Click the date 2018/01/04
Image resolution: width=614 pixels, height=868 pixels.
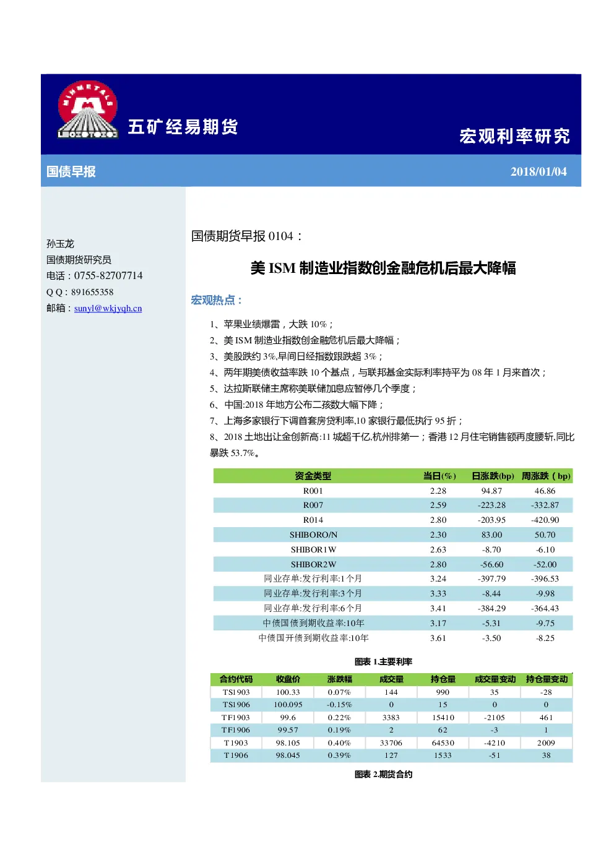point(538,171)
